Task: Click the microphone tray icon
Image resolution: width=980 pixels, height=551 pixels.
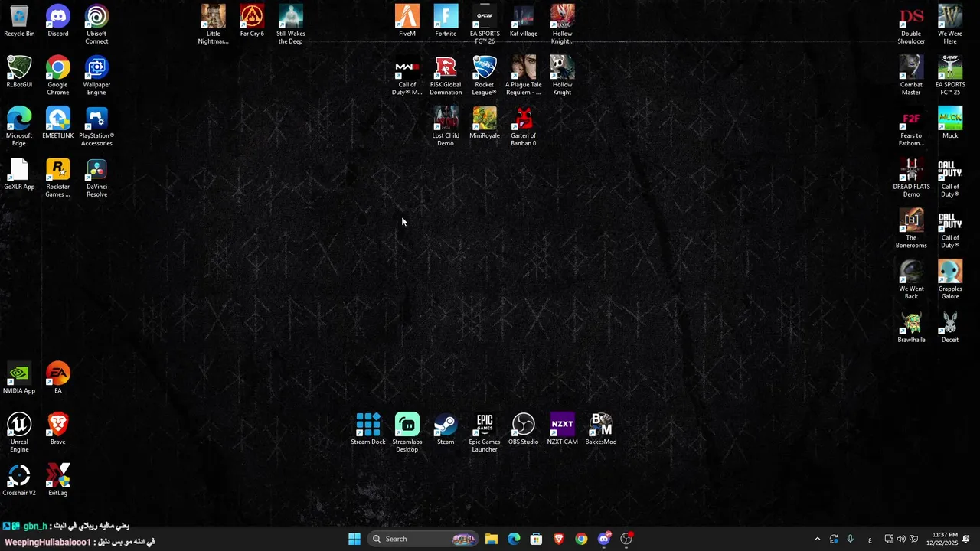Action: tap(850, 539)
